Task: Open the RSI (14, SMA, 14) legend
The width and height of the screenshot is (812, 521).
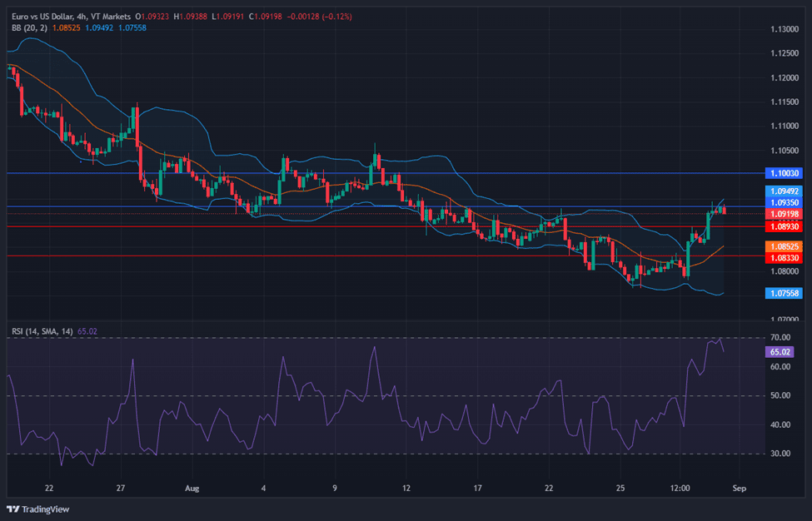Action: (x=42, y=331)
